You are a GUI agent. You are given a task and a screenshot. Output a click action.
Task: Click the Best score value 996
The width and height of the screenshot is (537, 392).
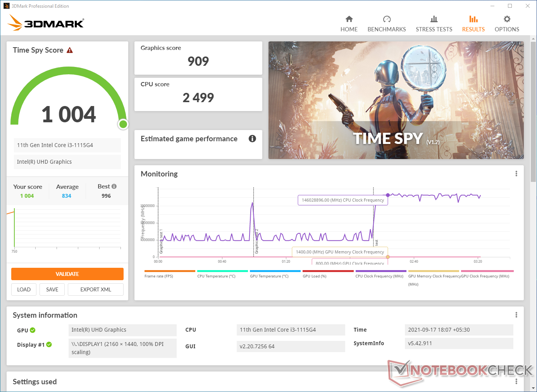(106, 196)
